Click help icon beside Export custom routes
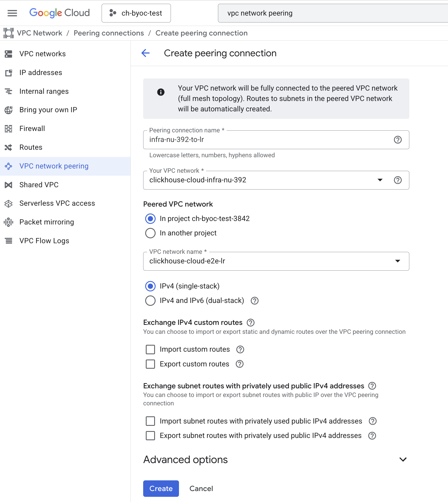 point(239,364)
